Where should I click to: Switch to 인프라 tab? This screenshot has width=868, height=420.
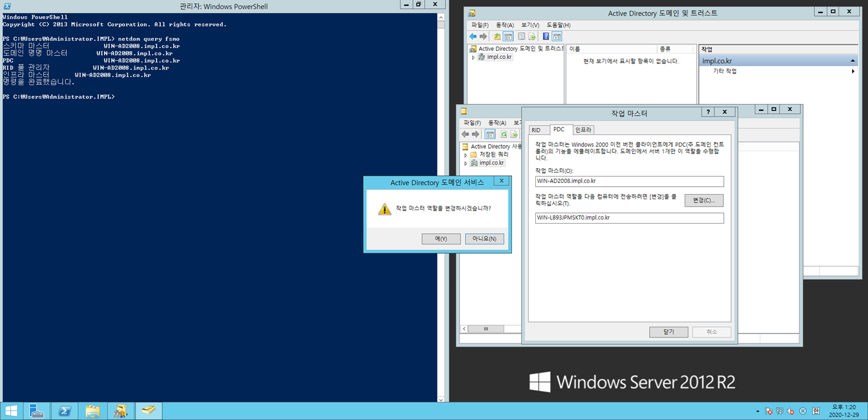click(583, 130)
